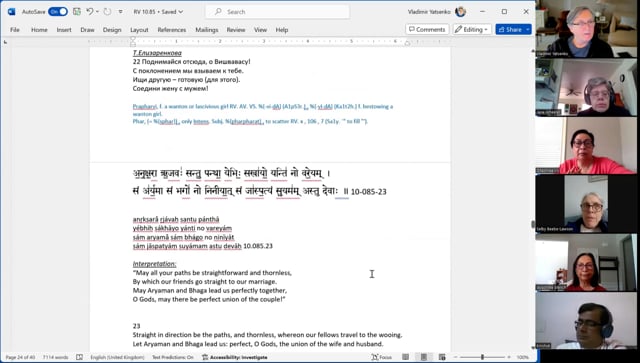Click the scroll down arrow of document scrollbar
The image size is (640, 363).
533,348
